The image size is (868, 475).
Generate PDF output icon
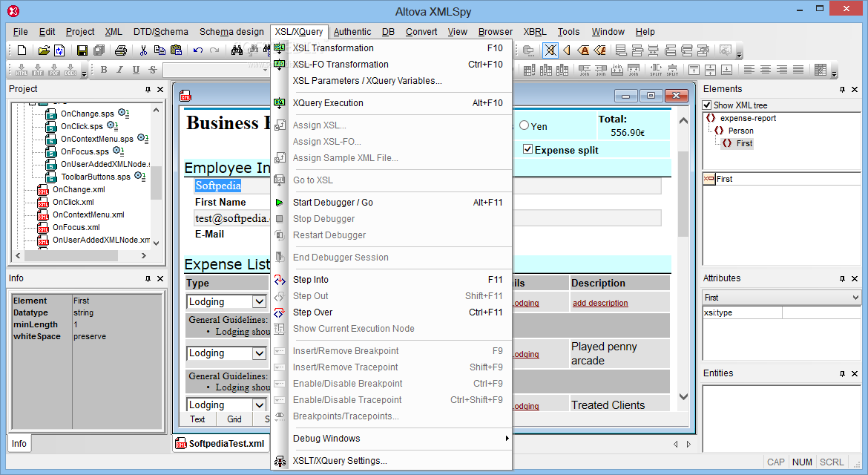pos(54,69)
